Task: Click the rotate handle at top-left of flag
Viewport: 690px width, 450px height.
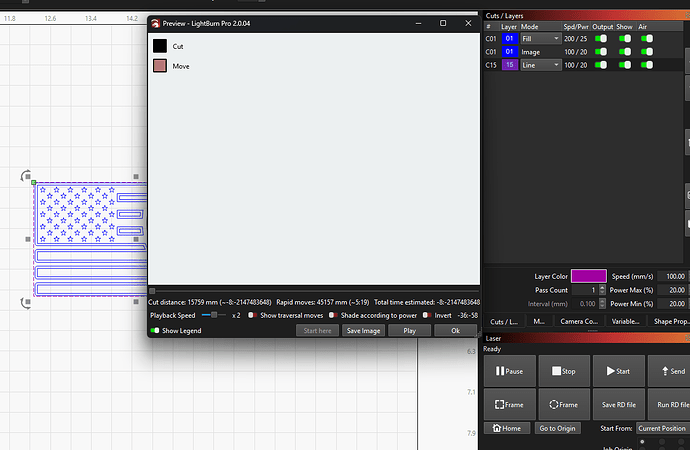Action: (x=26, y=176)
